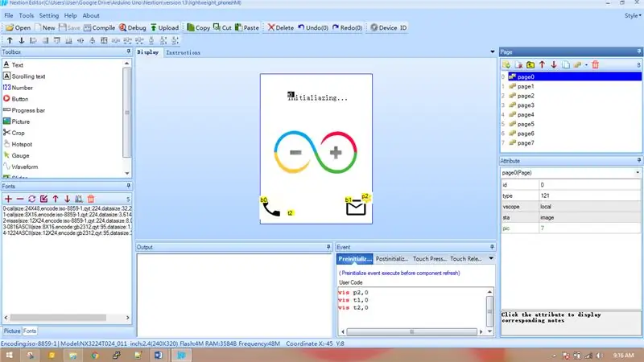Add a new page in the Page panel
The width and height of the screenshot is (644, 362).
(x=506, y=65)
